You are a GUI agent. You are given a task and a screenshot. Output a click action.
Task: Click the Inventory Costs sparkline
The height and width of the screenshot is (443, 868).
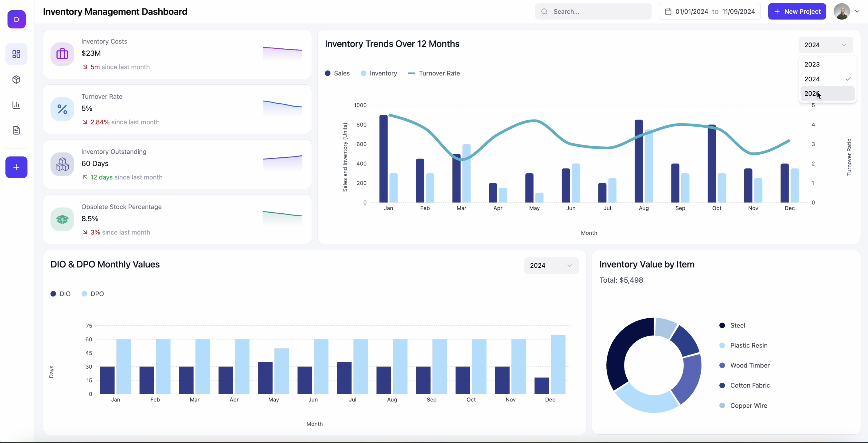282,54
